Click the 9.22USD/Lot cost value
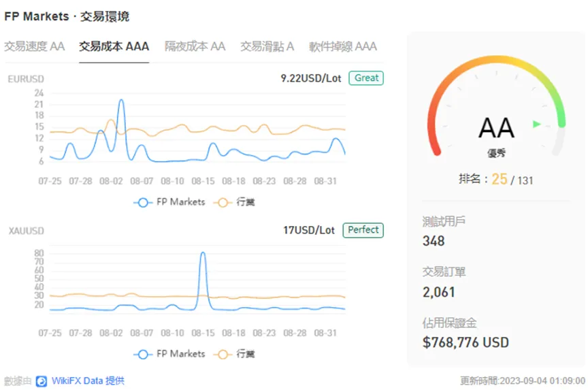 [x=311, y=78]
